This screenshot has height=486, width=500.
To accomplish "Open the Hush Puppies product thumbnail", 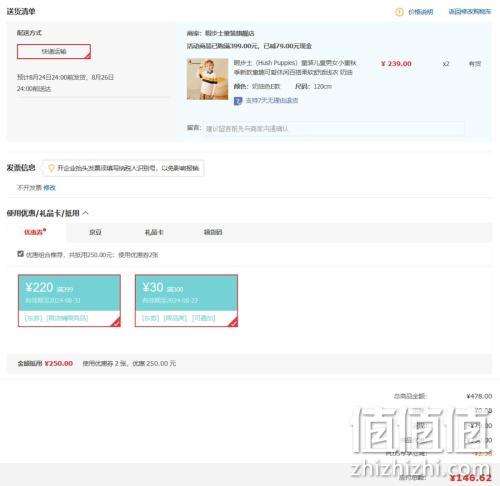I will (x=207, y=79).
